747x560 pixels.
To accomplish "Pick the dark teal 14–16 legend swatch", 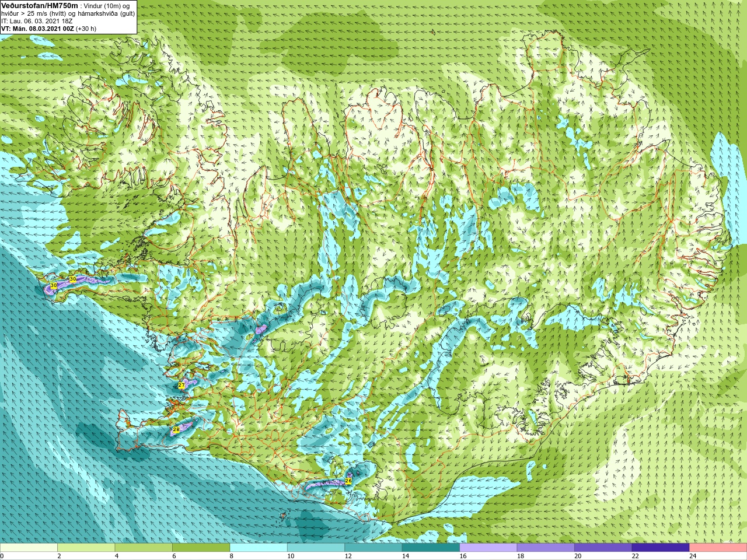I will coord(431,548).
